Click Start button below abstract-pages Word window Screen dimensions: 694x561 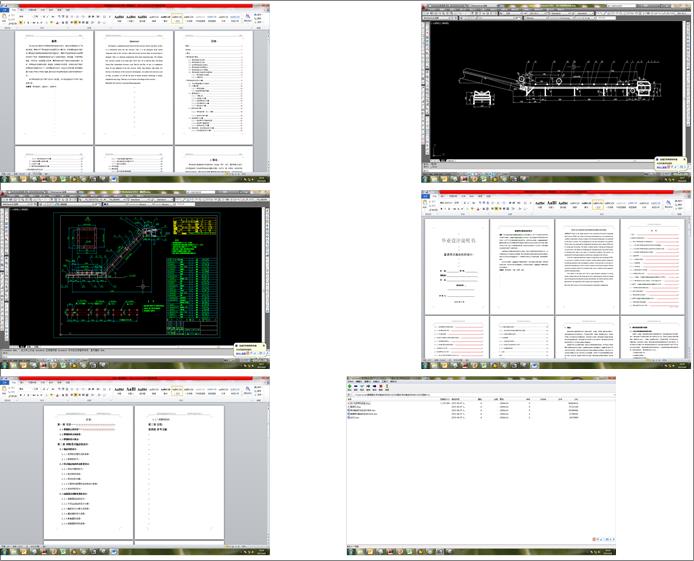(4, 179)
